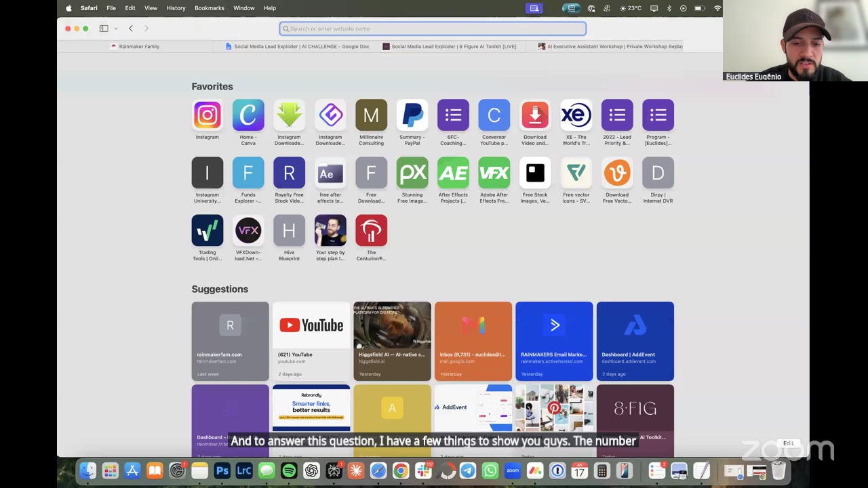This screenshot has height=488, width=868.
Task: Open Google Chrome from the dock
Action: (401, 470)
